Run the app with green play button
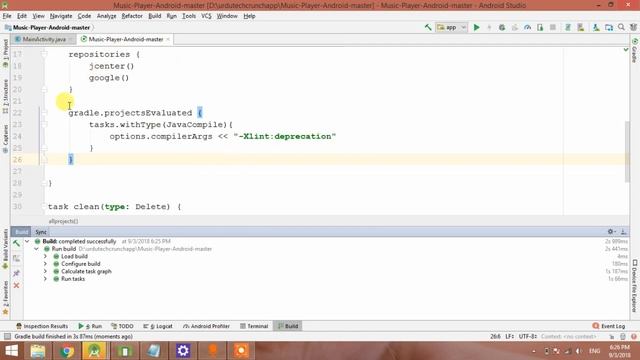640x360 pixels. pos(476,27)
